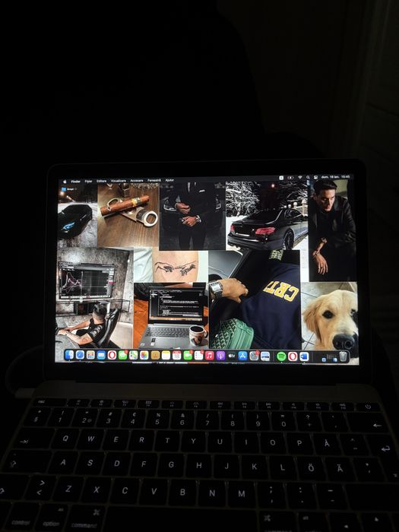This screenshot has height=532, width=399.
Task: Open System Preferences gear in dock
Action: (254, 356)
